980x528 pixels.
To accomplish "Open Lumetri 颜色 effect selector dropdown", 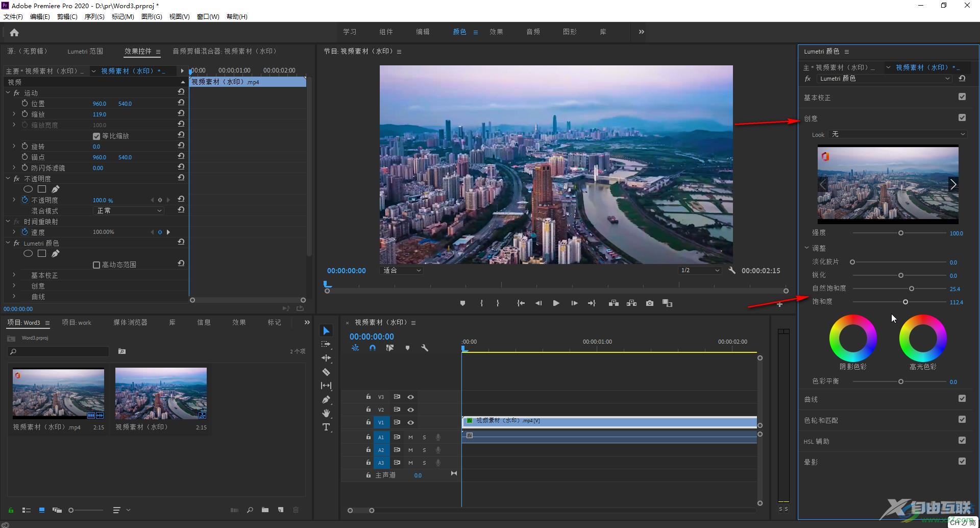I will tap(885, 79).
